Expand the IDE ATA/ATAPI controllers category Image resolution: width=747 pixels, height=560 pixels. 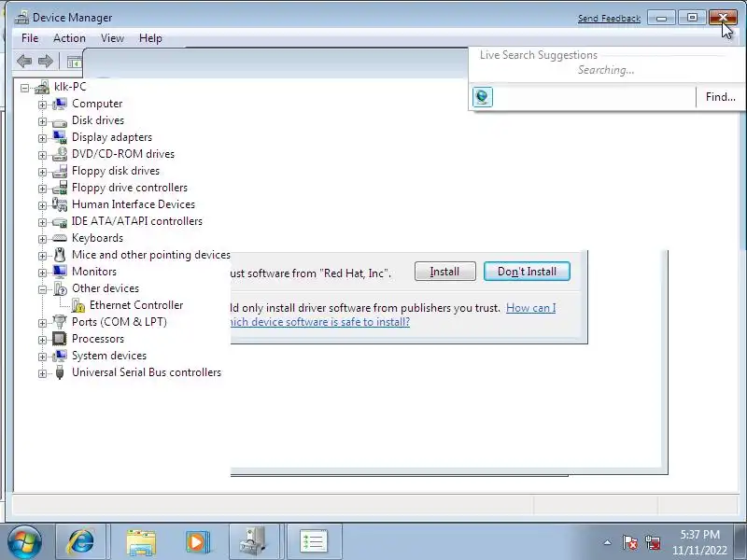(42, 222)
